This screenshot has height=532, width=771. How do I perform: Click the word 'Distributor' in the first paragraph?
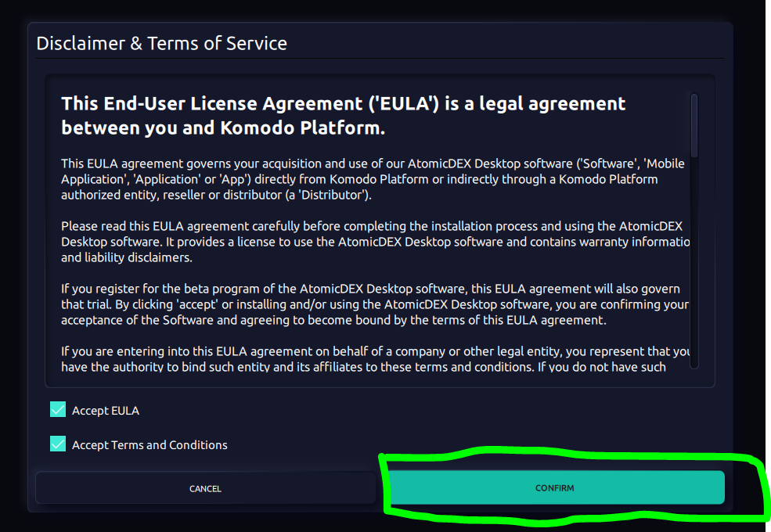click(333, 195)
